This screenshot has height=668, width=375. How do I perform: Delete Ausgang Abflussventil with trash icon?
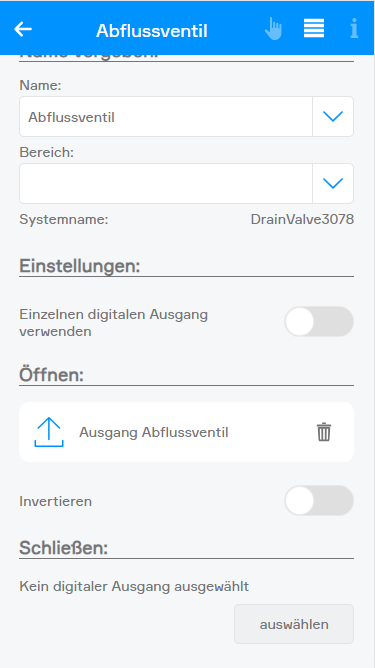pos(324,432)
